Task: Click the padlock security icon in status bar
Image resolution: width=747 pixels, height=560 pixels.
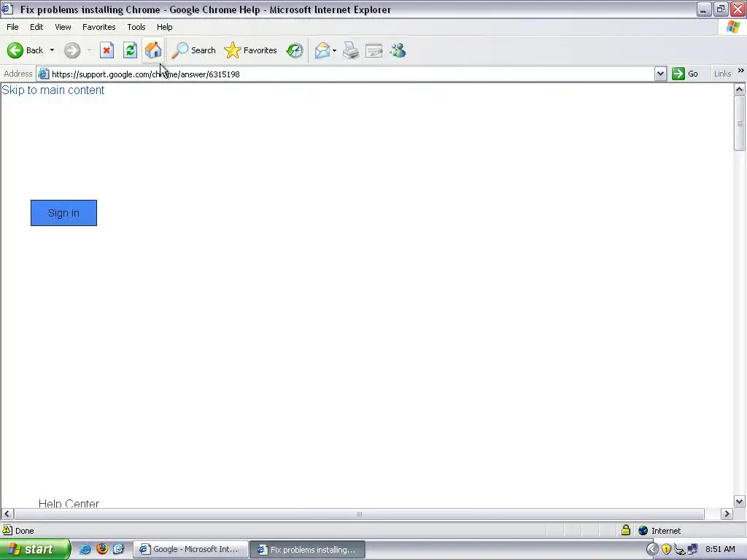Action: [x=625, y=530]
